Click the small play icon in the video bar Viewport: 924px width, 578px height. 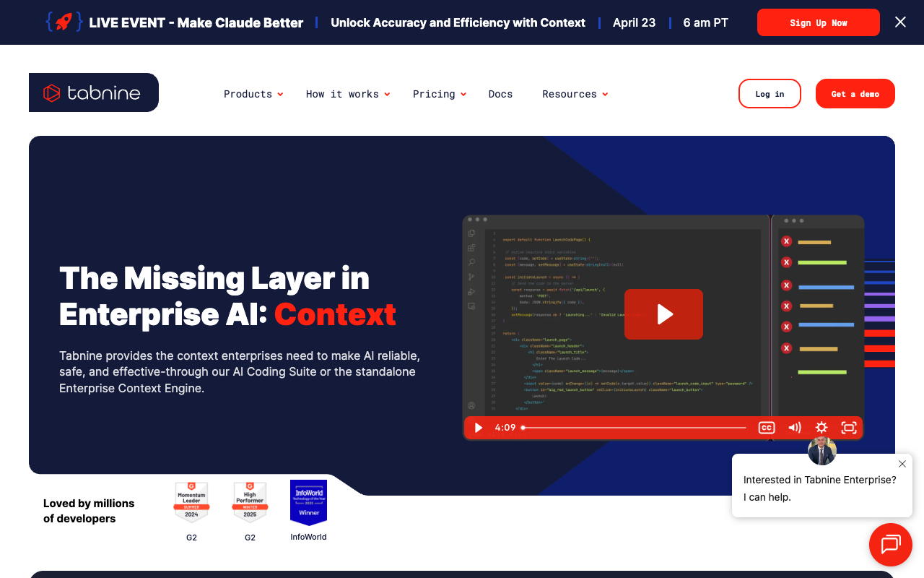[478, 428]
